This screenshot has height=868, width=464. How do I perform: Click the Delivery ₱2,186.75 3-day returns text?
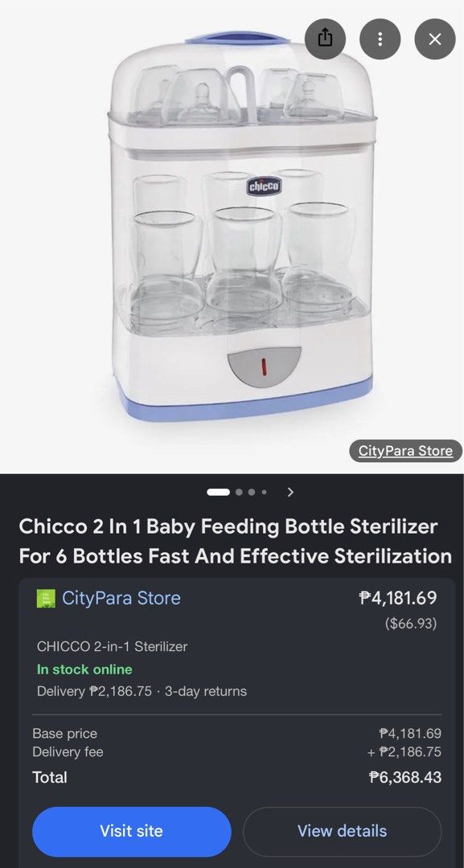142,691
